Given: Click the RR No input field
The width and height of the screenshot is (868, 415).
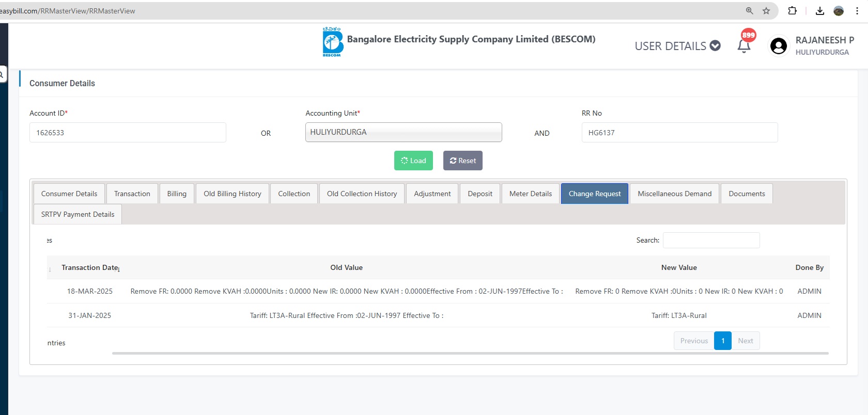Looking at the screenshot, I should click(679, 133).
